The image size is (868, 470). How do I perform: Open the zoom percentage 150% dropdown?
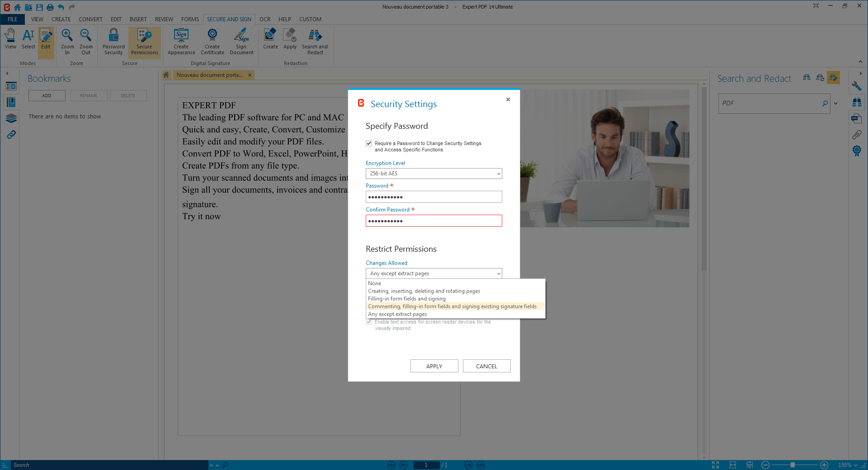tap(847, 465)
